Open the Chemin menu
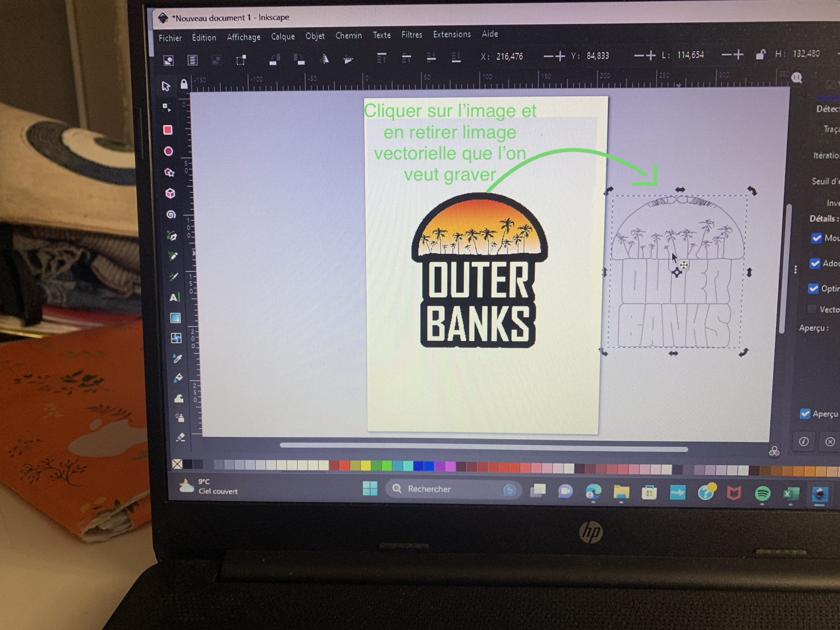Image resolution: width=840 pixels, height=630 pixels. pyautogui.click(x=348, y=35)
